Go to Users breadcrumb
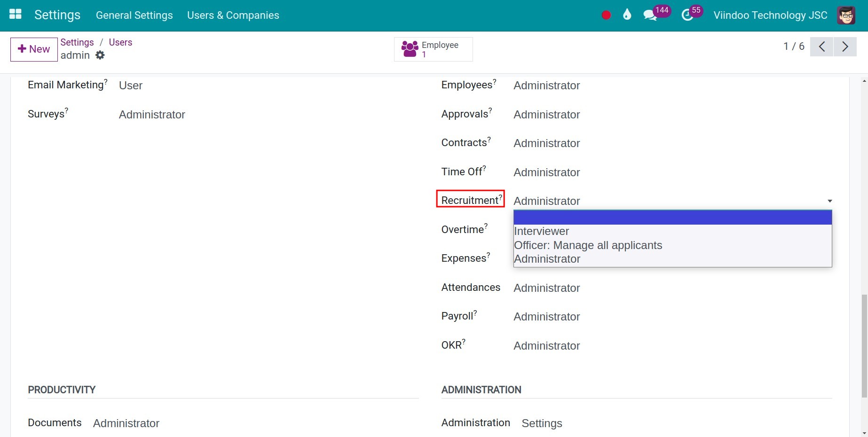 (x=120, y=42)
